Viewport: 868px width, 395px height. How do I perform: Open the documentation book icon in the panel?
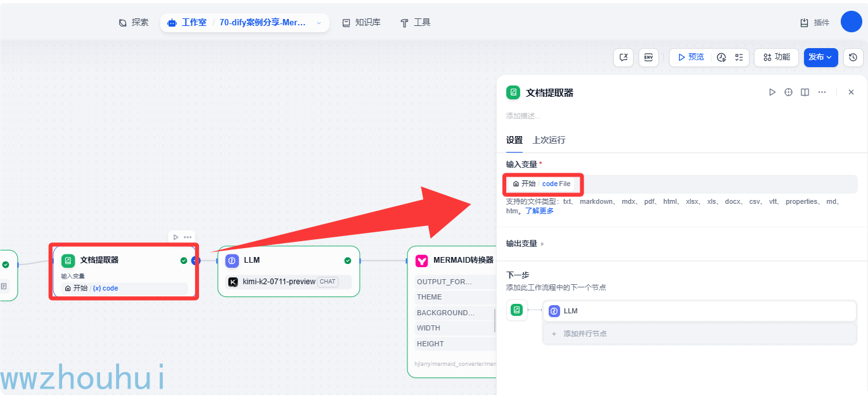tap(805, 92)
